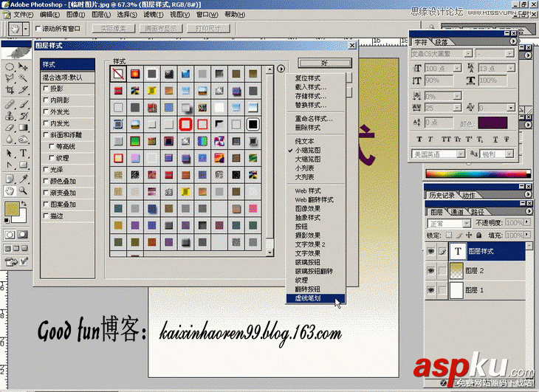
Task: Choose 载入样式... from flyout menu
Action: [x=311, y=87]
